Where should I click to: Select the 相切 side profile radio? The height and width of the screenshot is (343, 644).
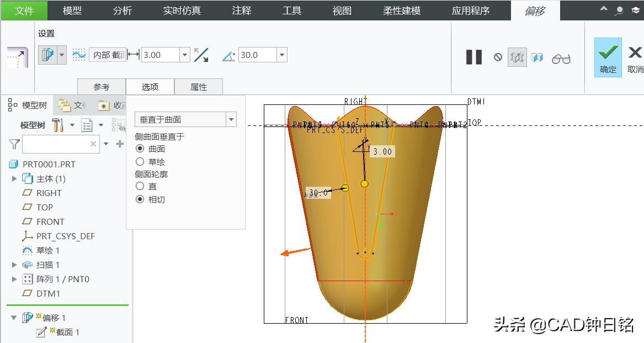click(x=140, y=199)
